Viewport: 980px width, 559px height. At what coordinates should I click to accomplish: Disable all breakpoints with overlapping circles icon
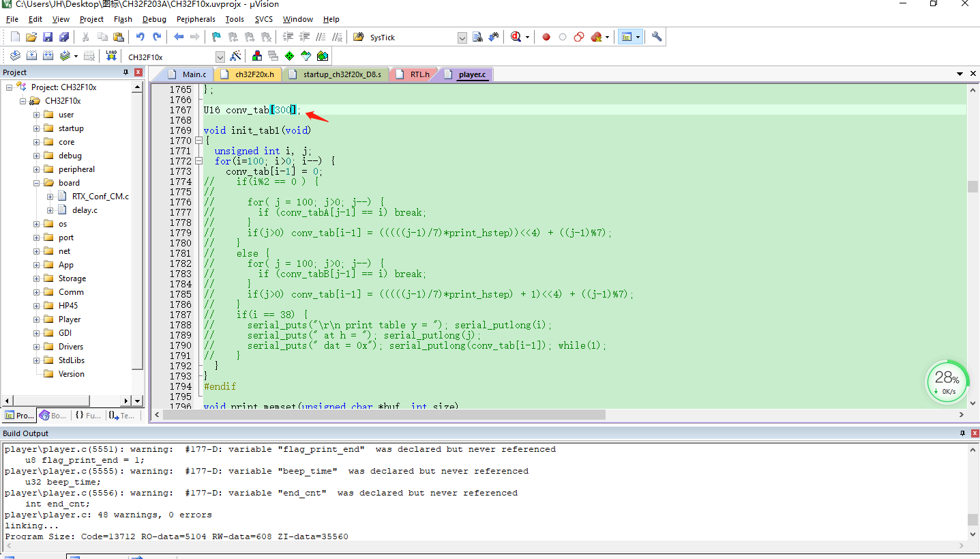click(579, 37)
